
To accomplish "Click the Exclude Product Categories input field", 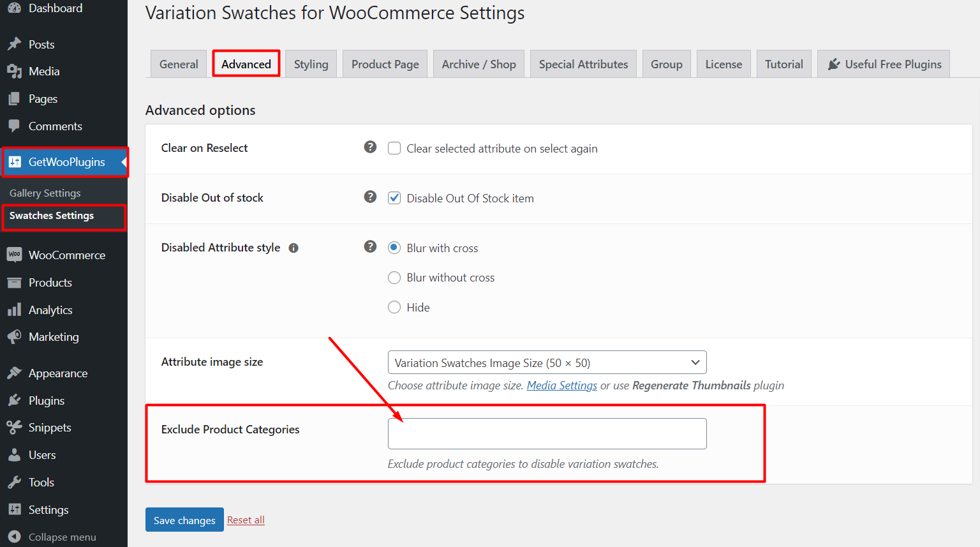I will tap(547, 433).
